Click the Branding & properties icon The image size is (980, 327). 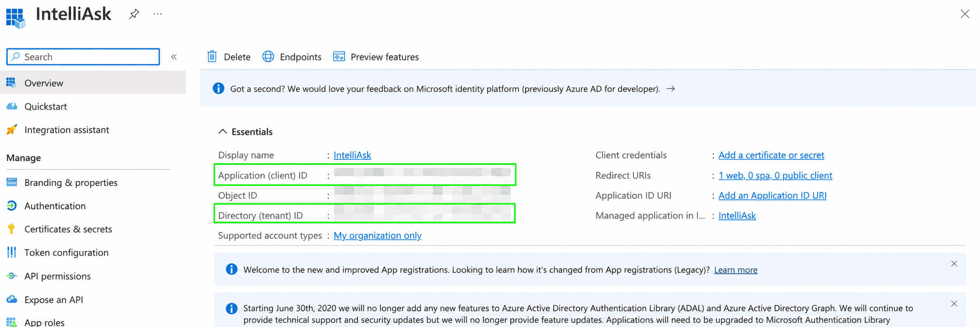click(12, 182)
